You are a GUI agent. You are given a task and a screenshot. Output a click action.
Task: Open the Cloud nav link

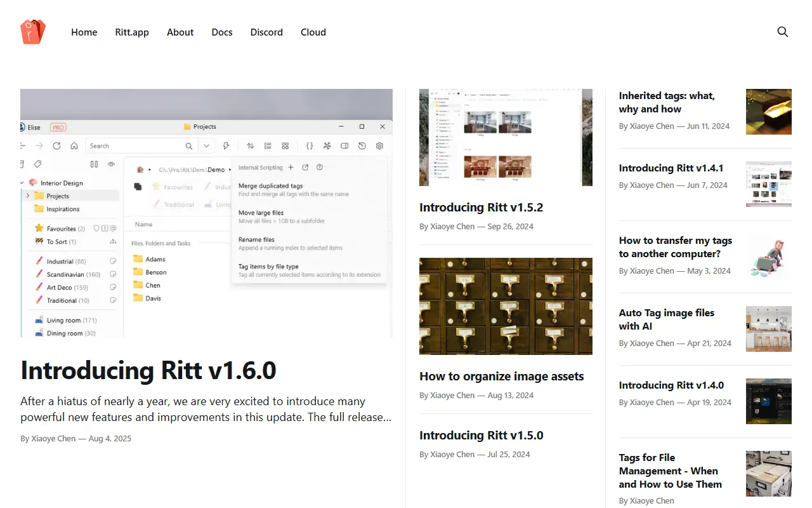click(x=313, y=32)
